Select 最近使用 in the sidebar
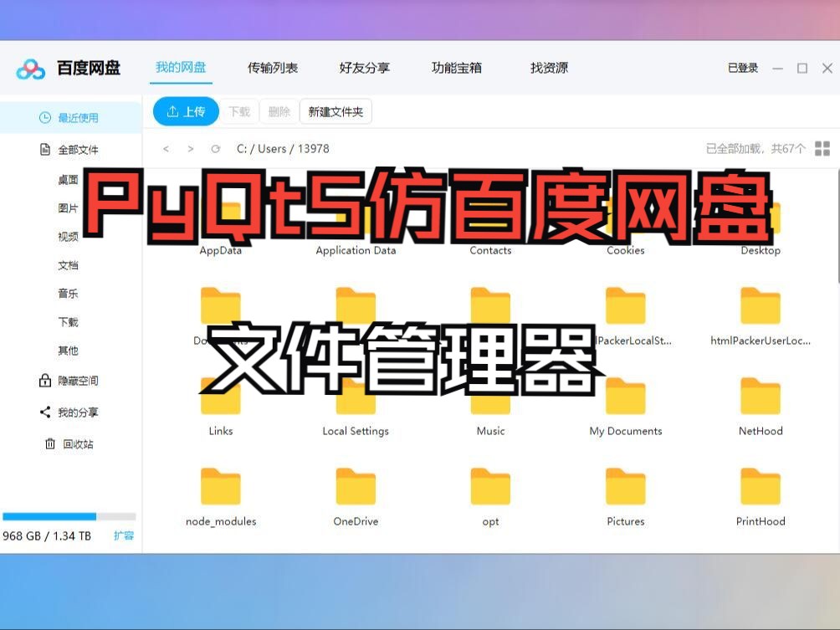The width and height of the screenshot is (840, 630). pos(71,117)
